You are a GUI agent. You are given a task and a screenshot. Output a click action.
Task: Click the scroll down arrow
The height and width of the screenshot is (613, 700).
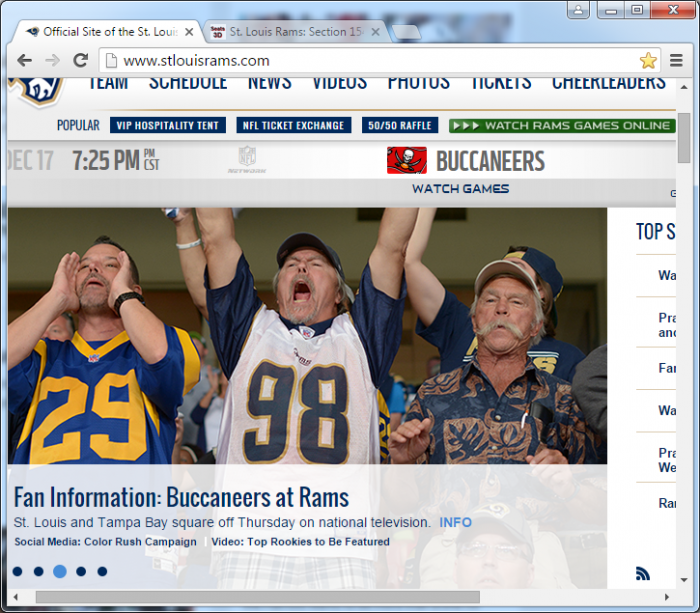pos(683,580)
